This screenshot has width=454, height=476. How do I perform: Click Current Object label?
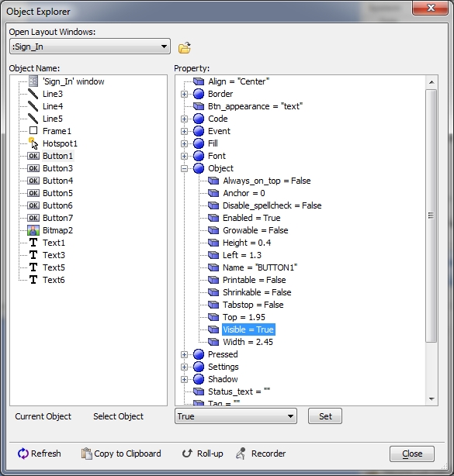(43, 416)
